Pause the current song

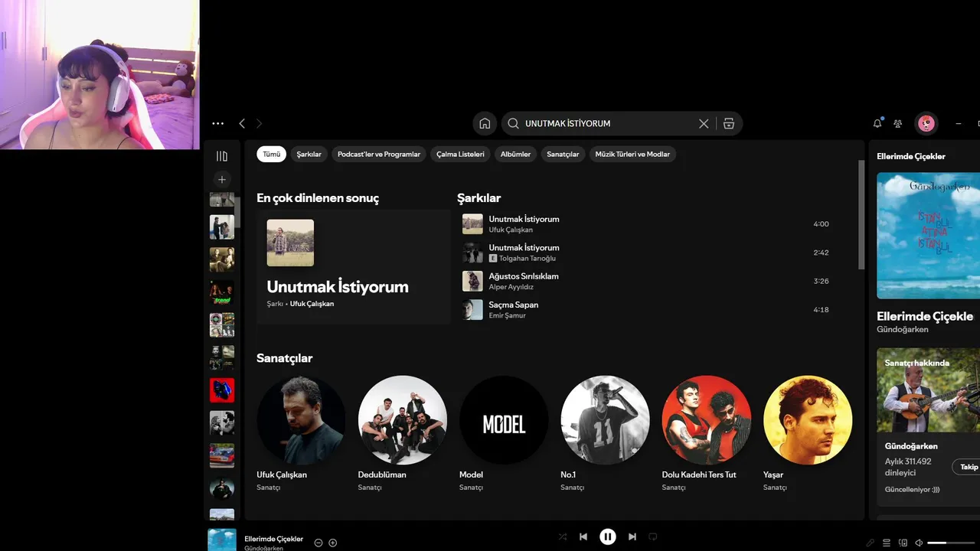click(608, 536)
